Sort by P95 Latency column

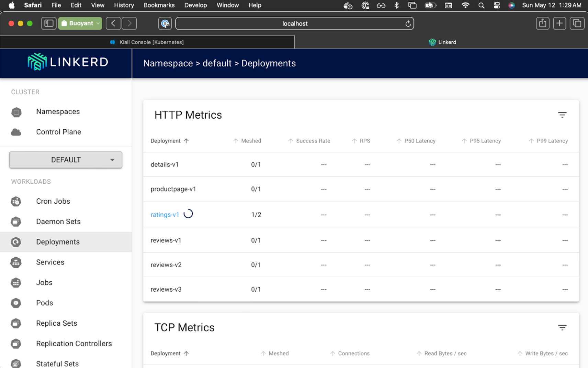coord(481,141)
